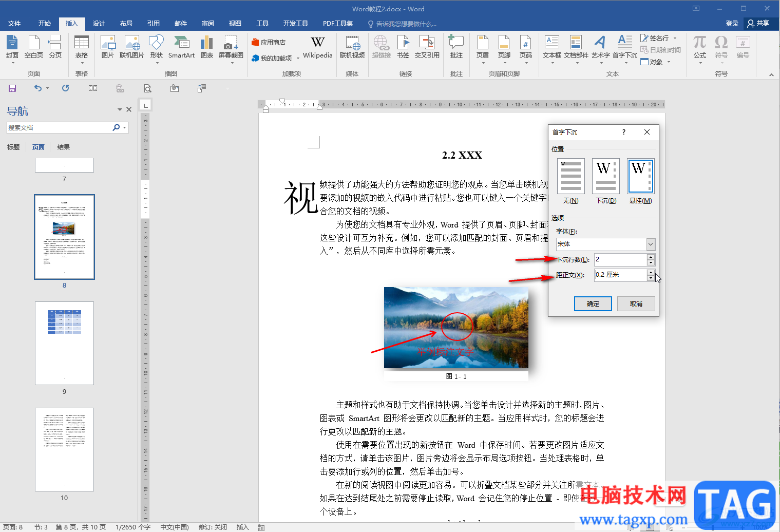
Task: Insert online video (联机视频)
Action: pos(352,47)
